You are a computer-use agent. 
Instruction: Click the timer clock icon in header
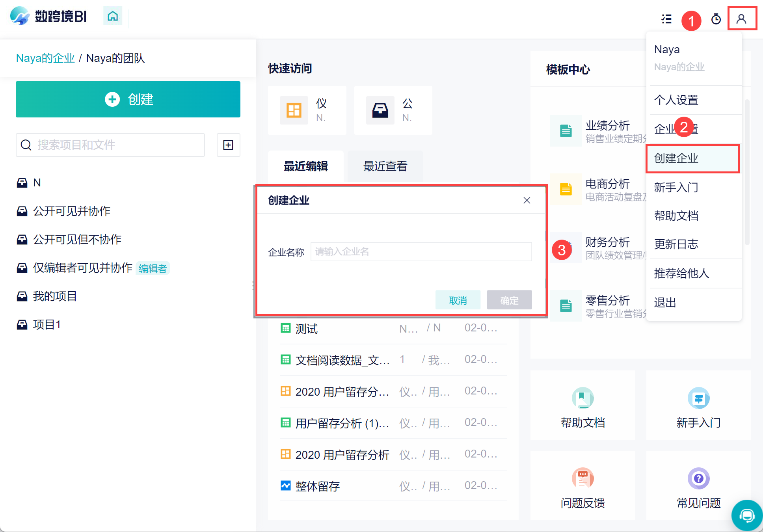tap(716, 19)
